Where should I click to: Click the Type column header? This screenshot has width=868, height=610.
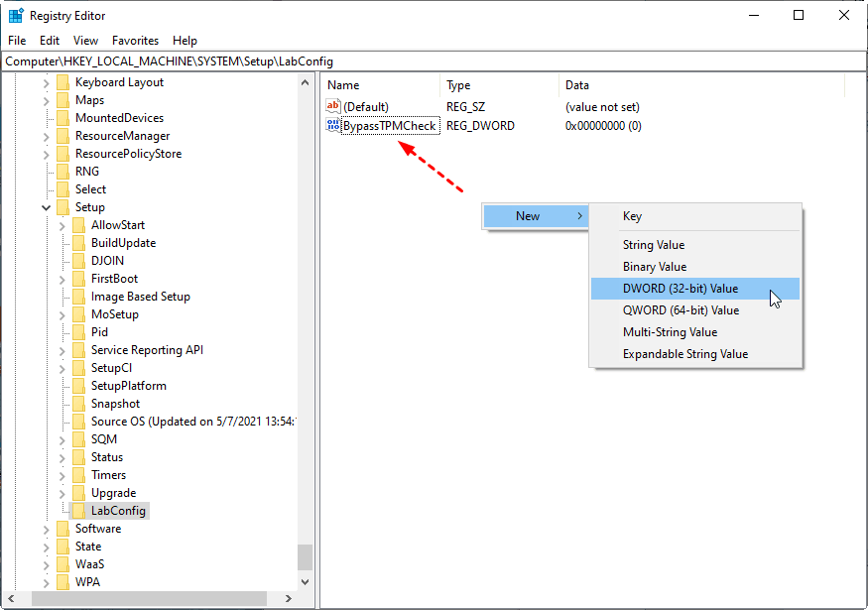[x=500, y=85]
